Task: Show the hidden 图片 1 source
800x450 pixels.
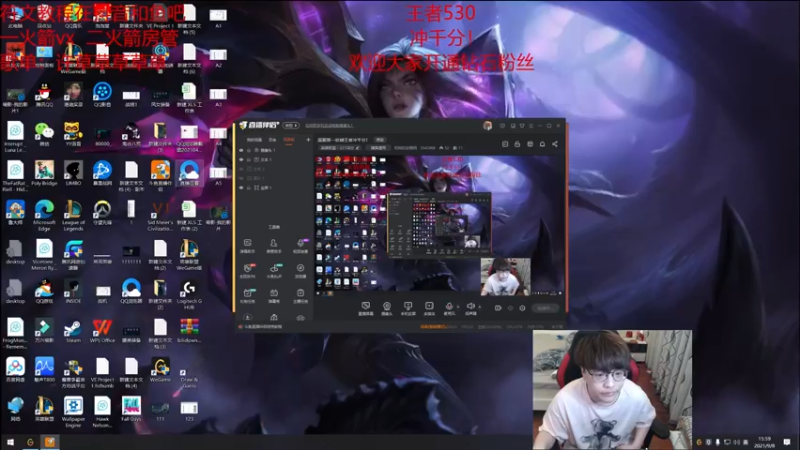Action: pos(241,178)
